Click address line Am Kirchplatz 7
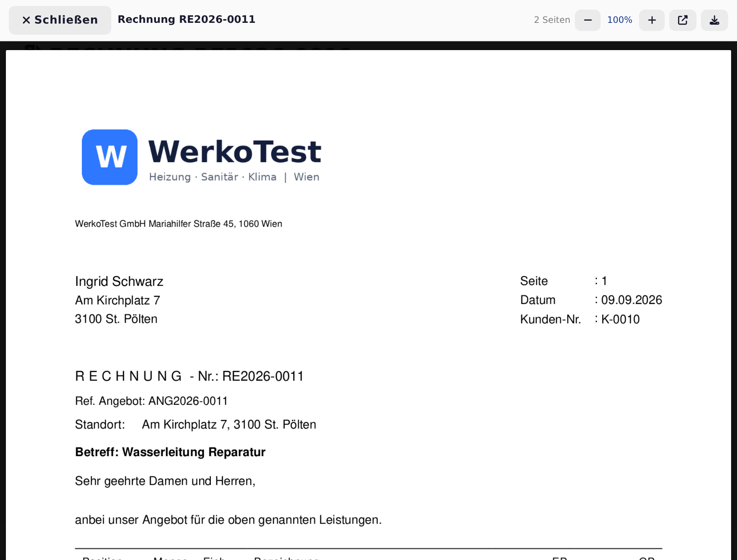Viewport: 737px width, 560px height. pos(118,300)
